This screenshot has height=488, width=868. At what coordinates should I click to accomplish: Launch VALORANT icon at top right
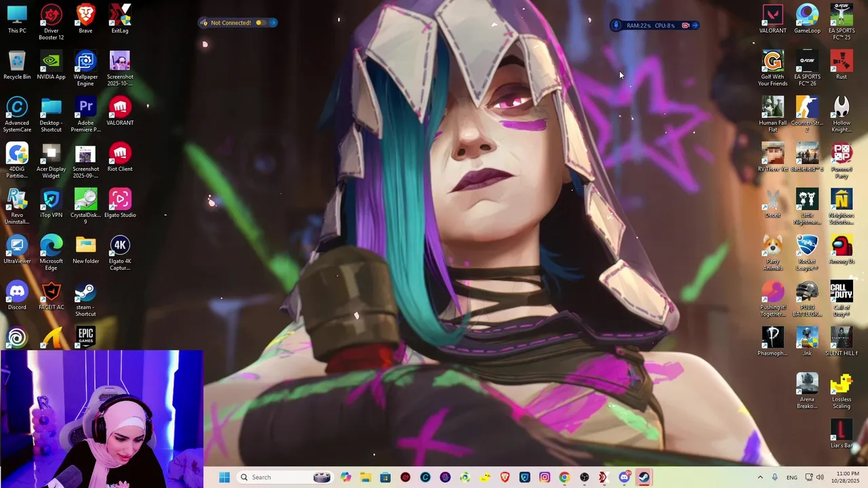(x=772, y=19)
